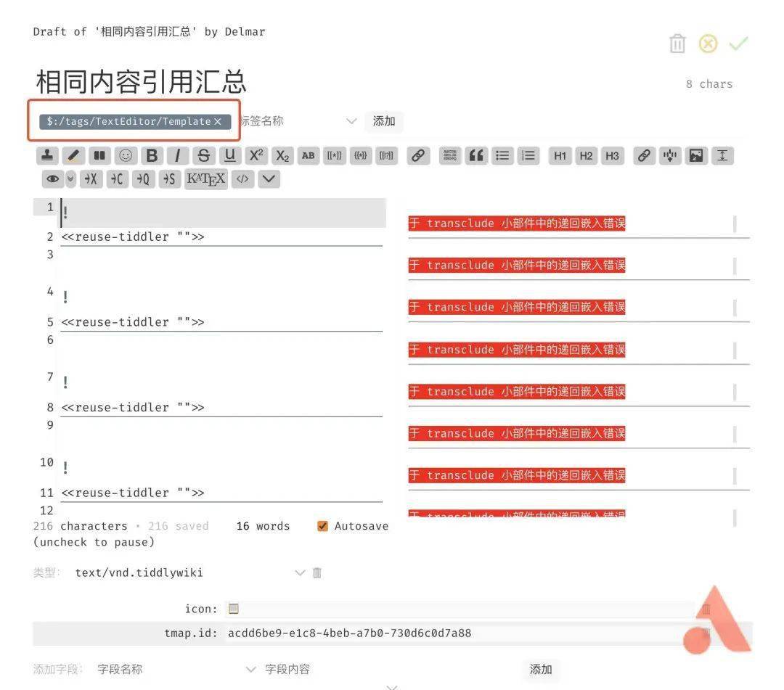Insert a superscript with the X² icon
This screenshot has width=784, height=690.
256,155
